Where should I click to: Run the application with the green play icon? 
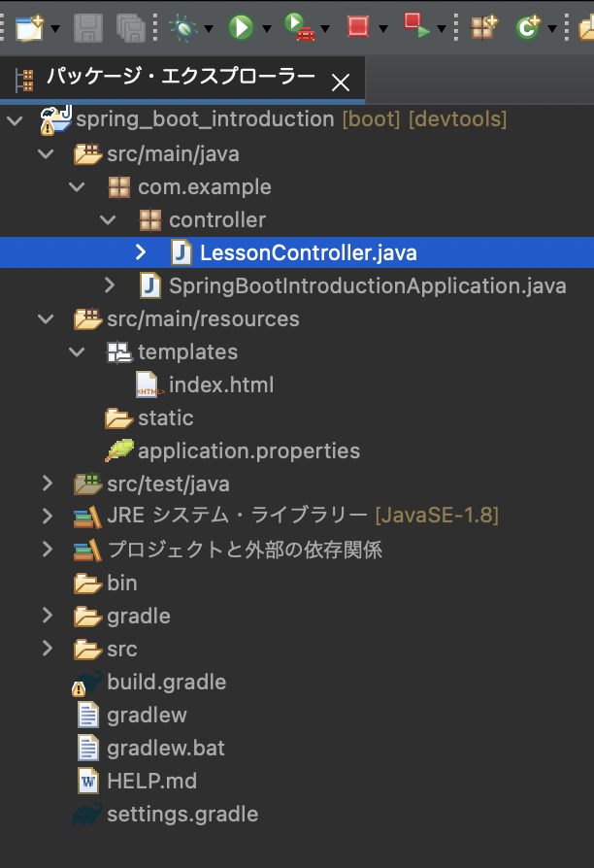239,26
